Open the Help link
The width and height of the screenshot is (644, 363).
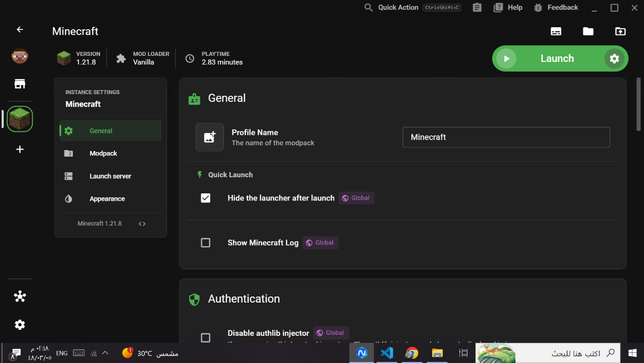coord(508,8)
